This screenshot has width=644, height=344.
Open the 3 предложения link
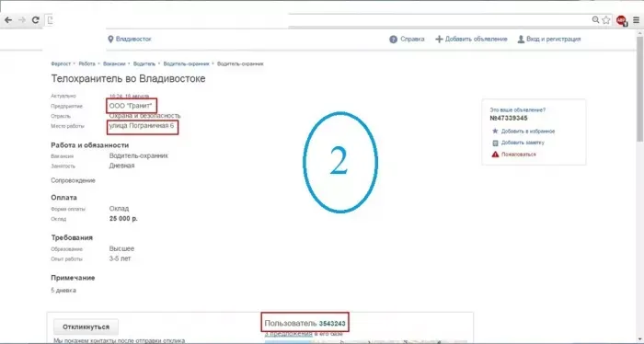pyautogui.click(x=288, y=334)
